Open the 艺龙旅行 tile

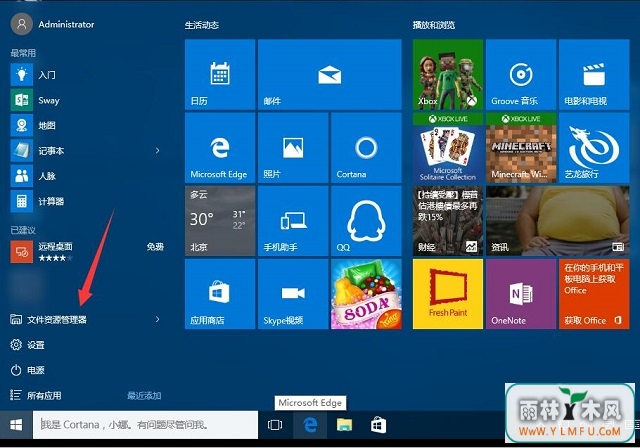click(594, 148)
